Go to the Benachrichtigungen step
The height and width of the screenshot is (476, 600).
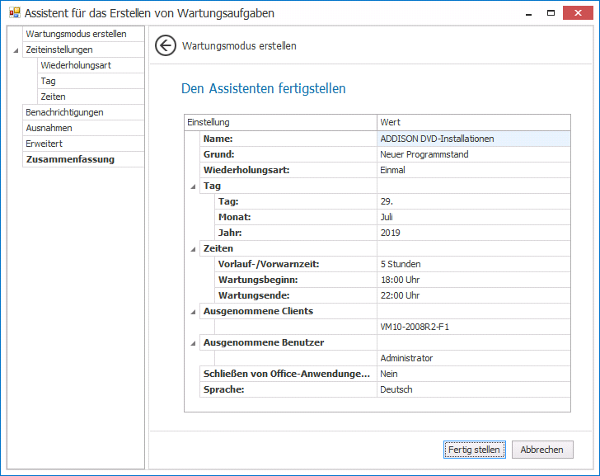(83, 112)
